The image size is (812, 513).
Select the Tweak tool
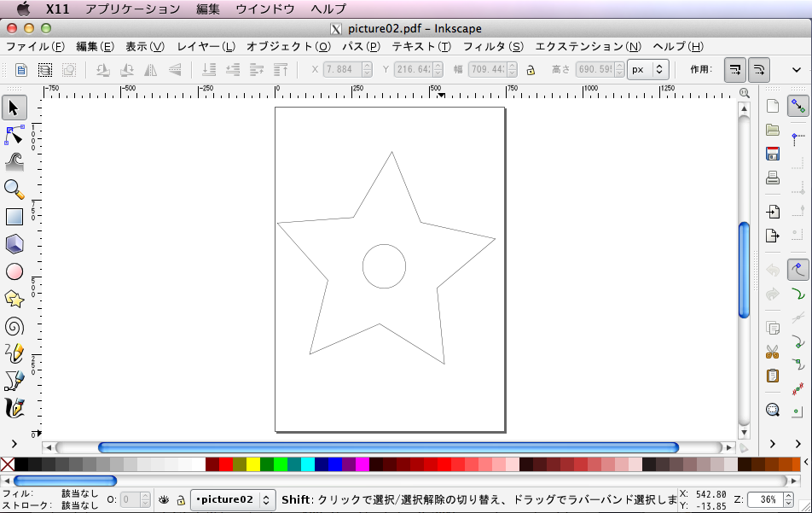(x=14, y=162)
